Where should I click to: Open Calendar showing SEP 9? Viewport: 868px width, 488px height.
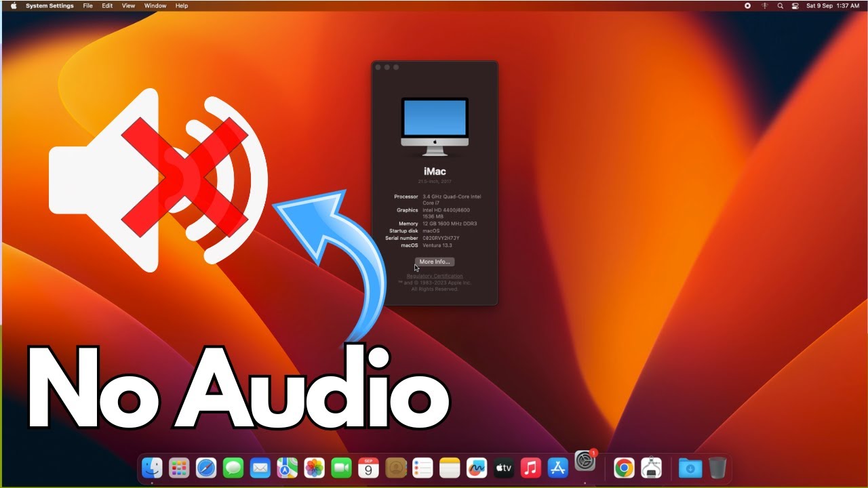coord(368,468)
